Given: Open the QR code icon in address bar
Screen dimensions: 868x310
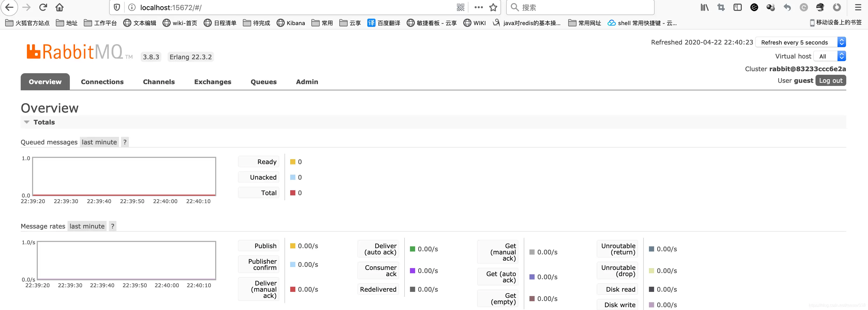Looking at the screenshot, I should point(461,8).
